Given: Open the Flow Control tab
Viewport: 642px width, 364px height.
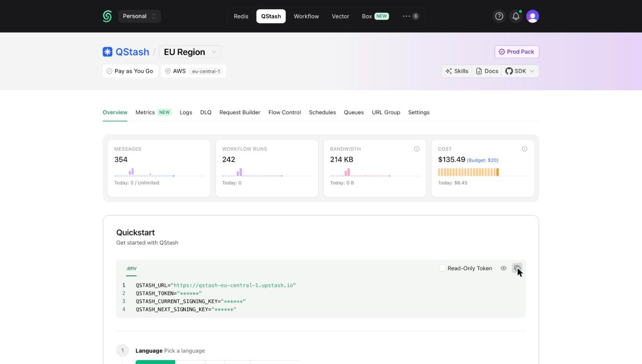Looking at the screenshot, I should click(x=285, y=112).
